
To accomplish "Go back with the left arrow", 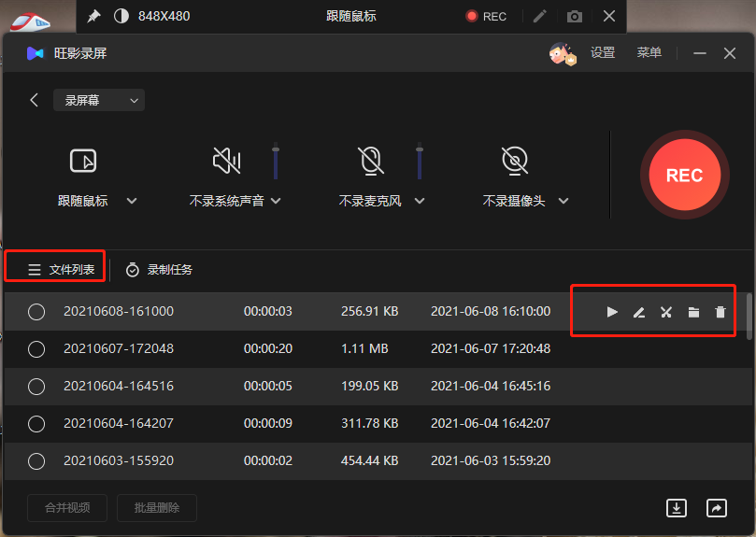I will (x=34, y=100).
